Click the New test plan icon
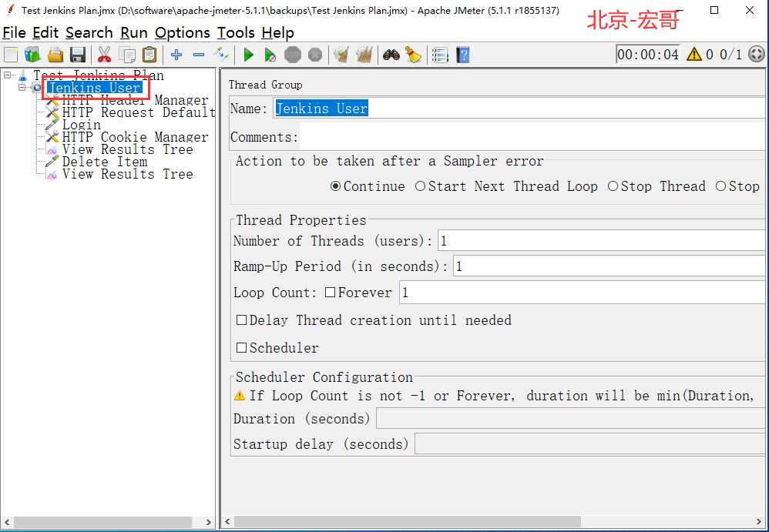This screenshot has height=532, width=769. 11,55
